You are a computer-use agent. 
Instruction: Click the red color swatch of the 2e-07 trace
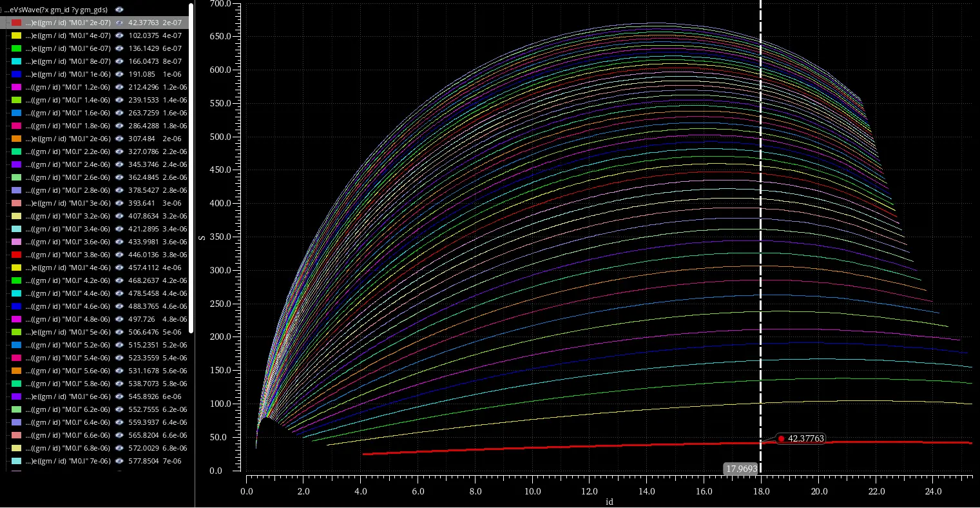(x=17, y=23)
